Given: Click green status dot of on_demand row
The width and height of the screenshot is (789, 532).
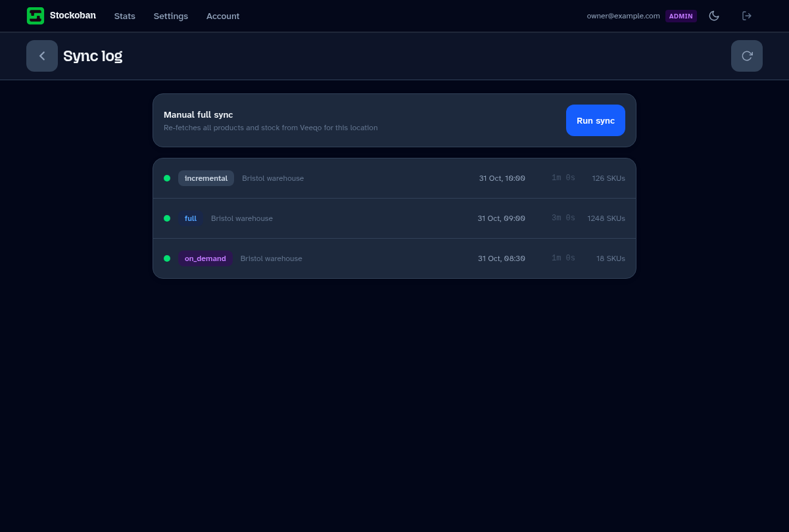Looking at the screenshot, I should click(x=167, y=258).
